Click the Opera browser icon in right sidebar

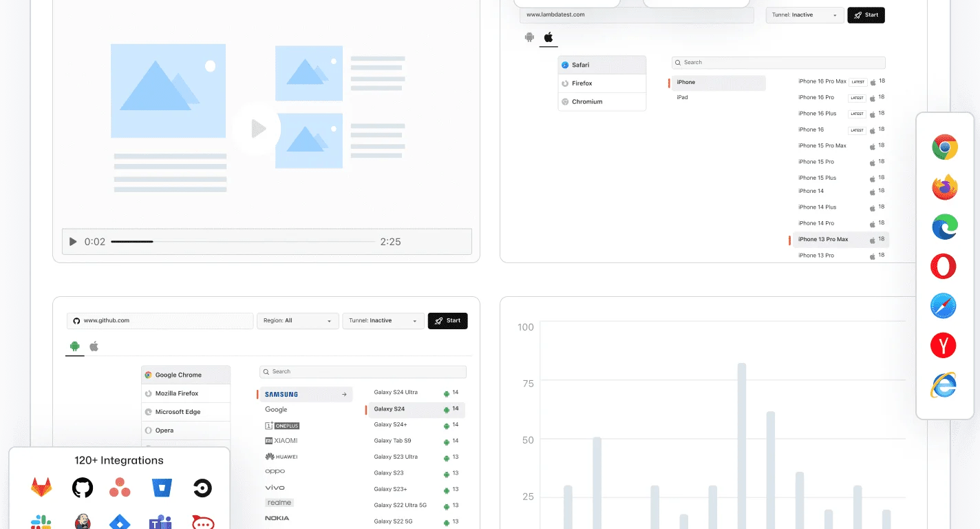click(x=944, y=266)
